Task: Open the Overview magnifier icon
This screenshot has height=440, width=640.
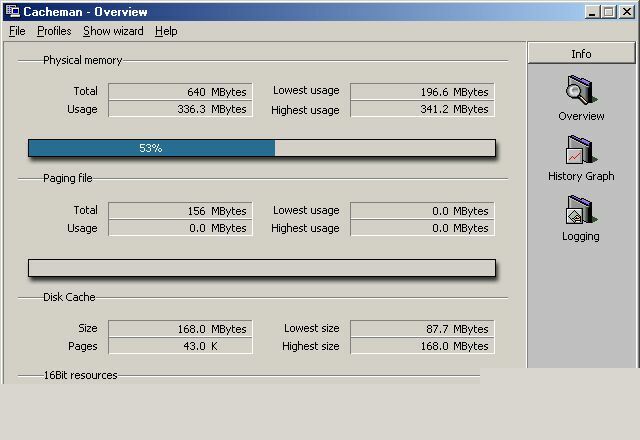Action: [x=581, y=90]
